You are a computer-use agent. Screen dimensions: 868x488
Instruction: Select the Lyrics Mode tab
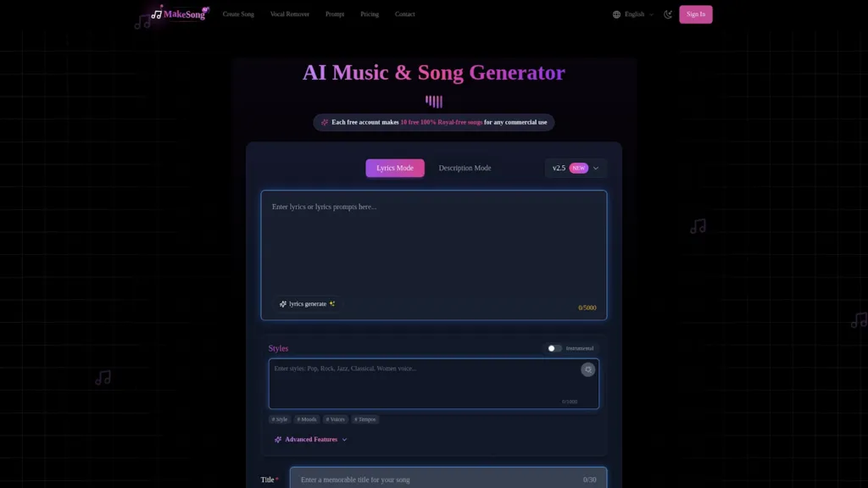[x=395, y=169]
